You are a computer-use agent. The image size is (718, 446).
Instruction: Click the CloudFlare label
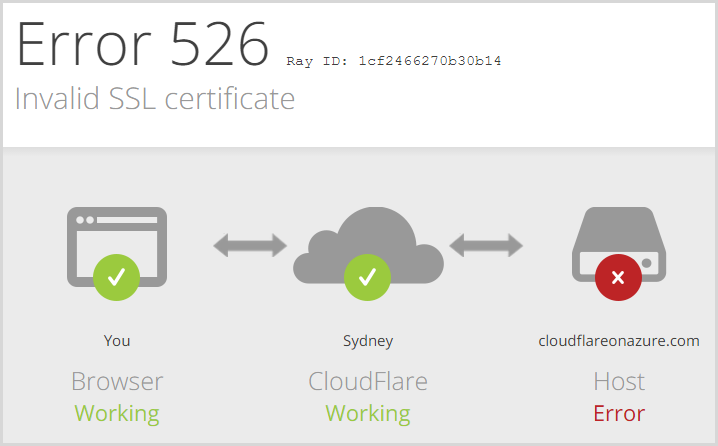coord(368,381)
